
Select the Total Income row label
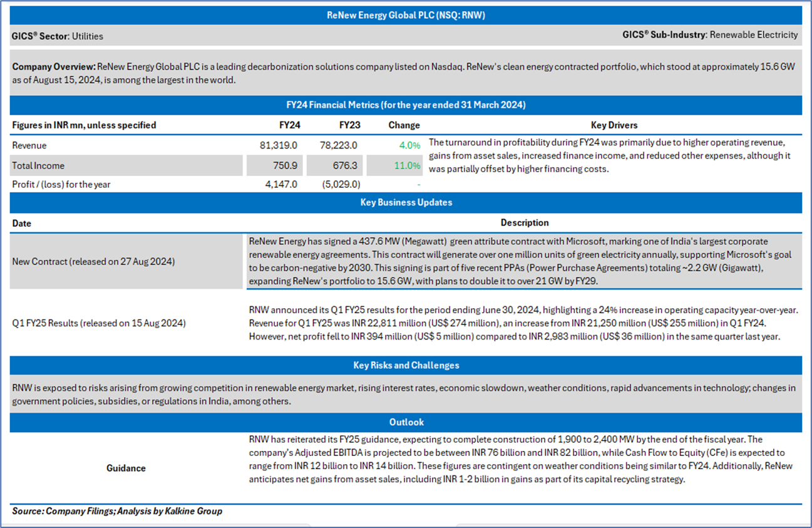point(38,166)
